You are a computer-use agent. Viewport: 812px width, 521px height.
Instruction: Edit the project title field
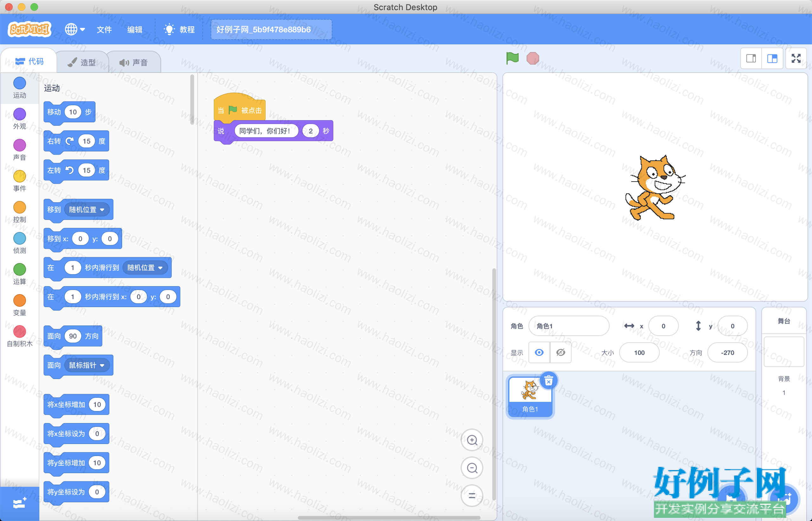[271, 29]
